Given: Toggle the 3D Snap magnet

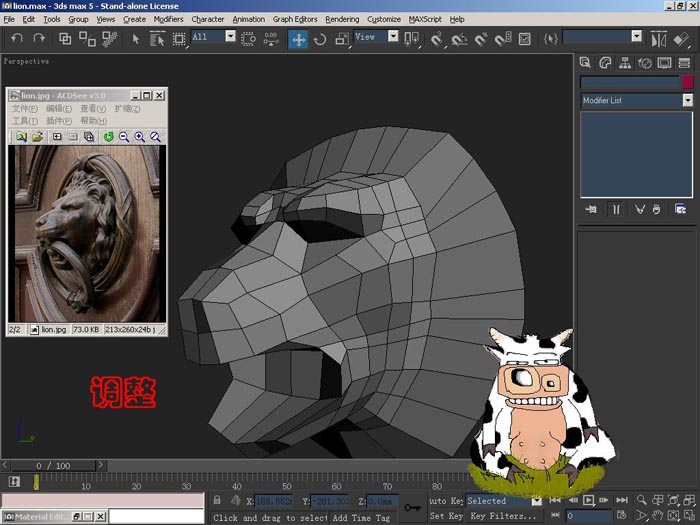Looking at the screenshot, I should [436, 39].
